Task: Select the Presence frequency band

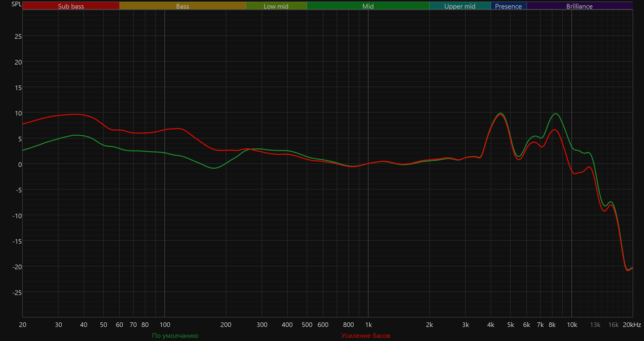Action: tap(508, 6)
